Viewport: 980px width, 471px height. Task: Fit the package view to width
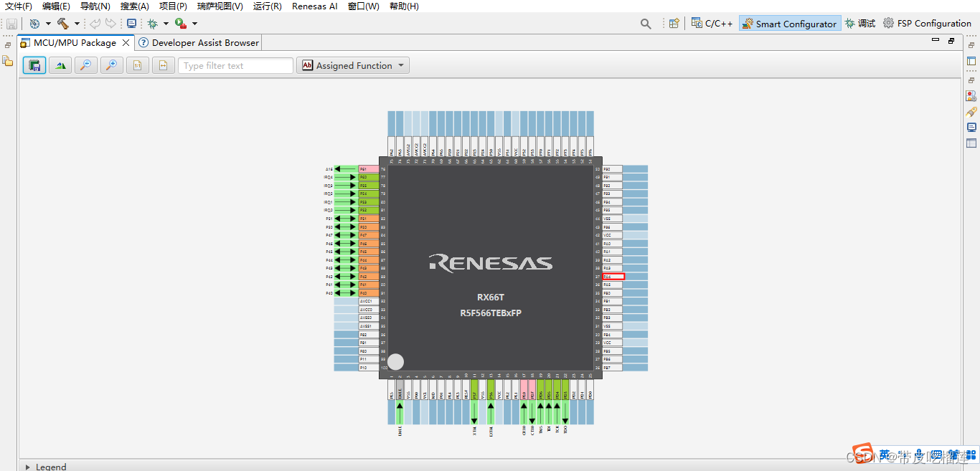(x=163, y=65)
